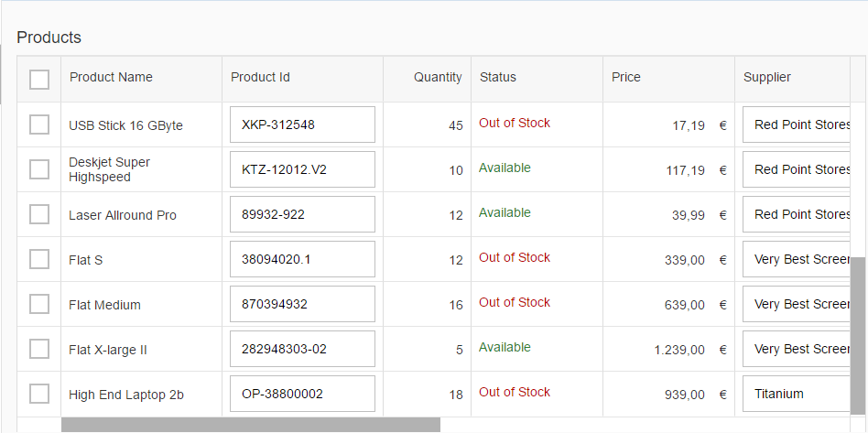The height and width of the screenshot is (433, 868).
Task: Mark the Flat Medium row checkbox
Action: [x=39, y=304]
